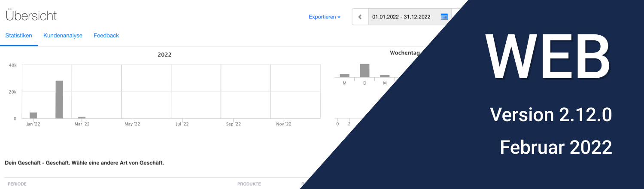This screenshot has width=644, height=189.
Task: Click the 2022 chart title
Action: [x=164, y=55]
